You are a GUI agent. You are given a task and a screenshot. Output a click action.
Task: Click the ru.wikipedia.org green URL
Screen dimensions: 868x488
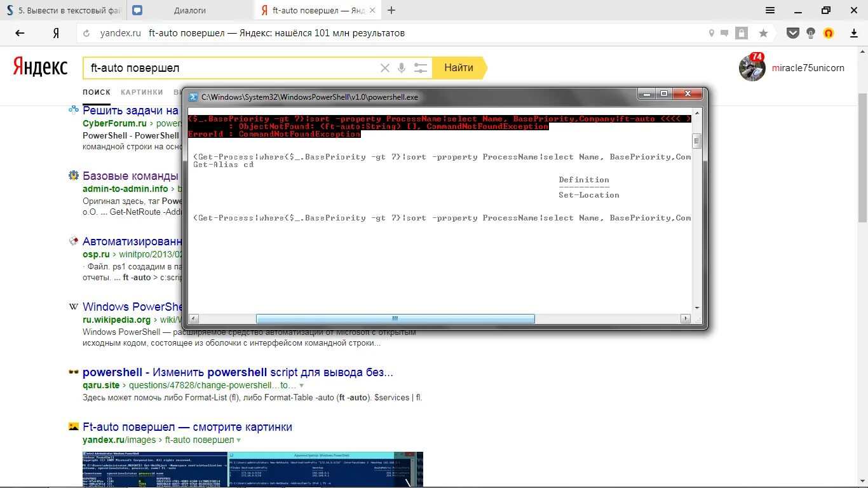(116, 320)
